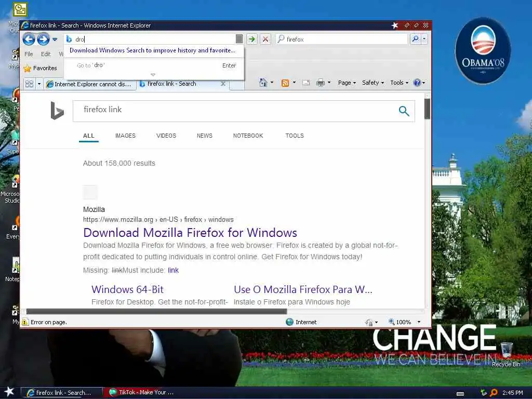
Task: Click the Quick Tabs grid icon
Action: point(29,84)
